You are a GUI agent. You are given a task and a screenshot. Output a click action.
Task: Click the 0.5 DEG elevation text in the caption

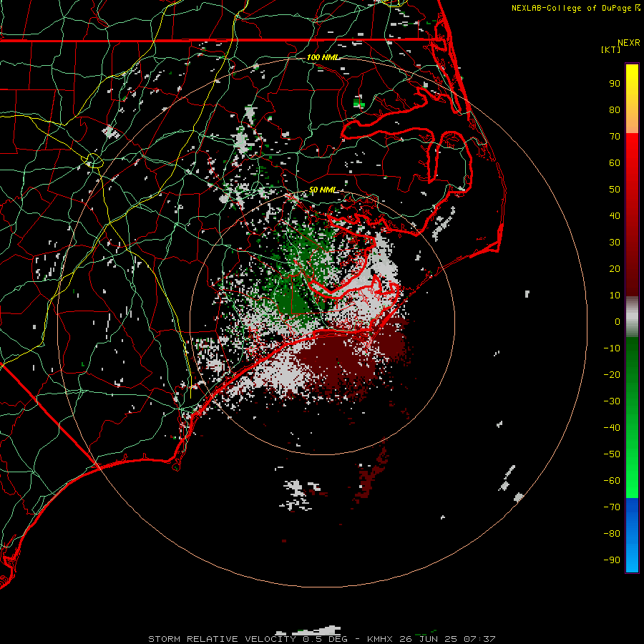click(x=325, y=639)
